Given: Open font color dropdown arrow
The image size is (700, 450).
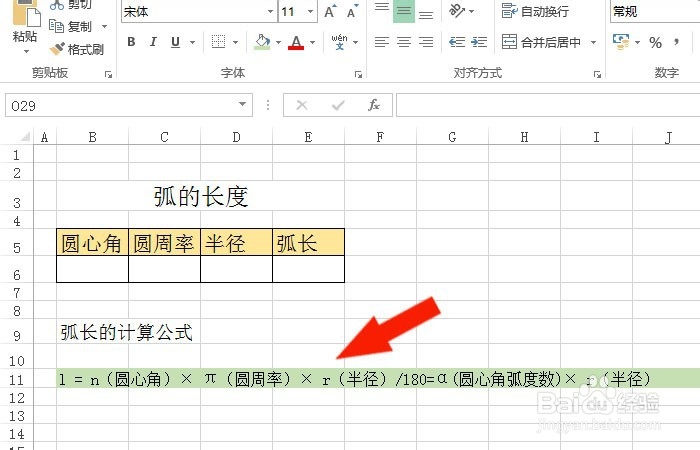Looking at the screenshot, I should click(x=312, y=42).
